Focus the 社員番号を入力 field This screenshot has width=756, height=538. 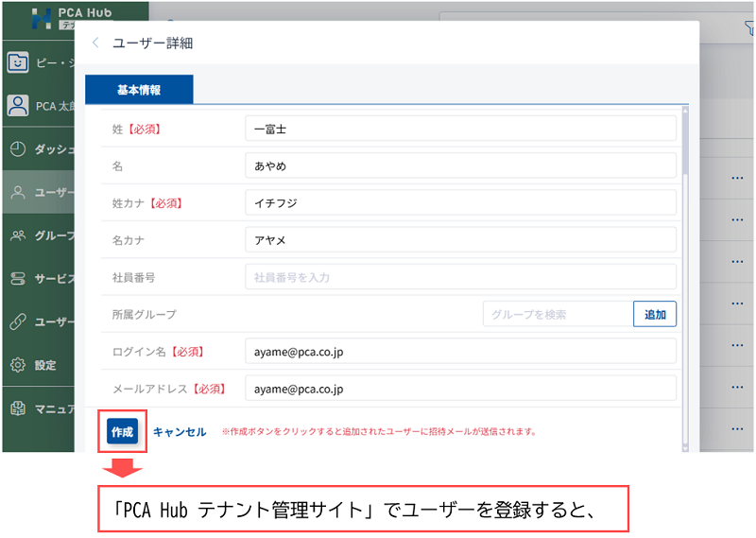[460, 277]
